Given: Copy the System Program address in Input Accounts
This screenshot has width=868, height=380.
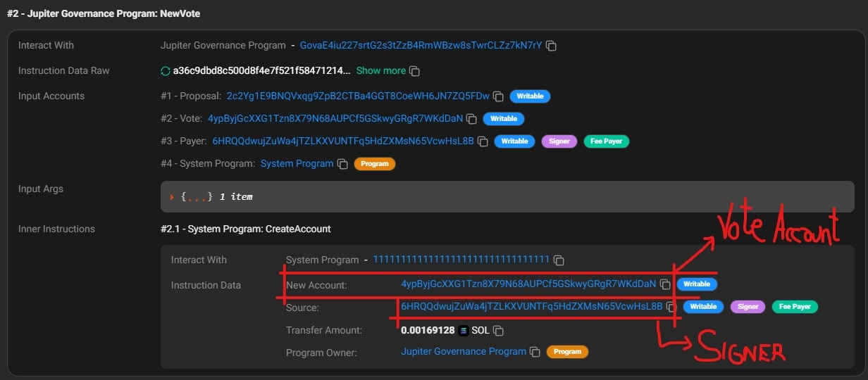Looking at the screenshot, I should coord(342,164).
